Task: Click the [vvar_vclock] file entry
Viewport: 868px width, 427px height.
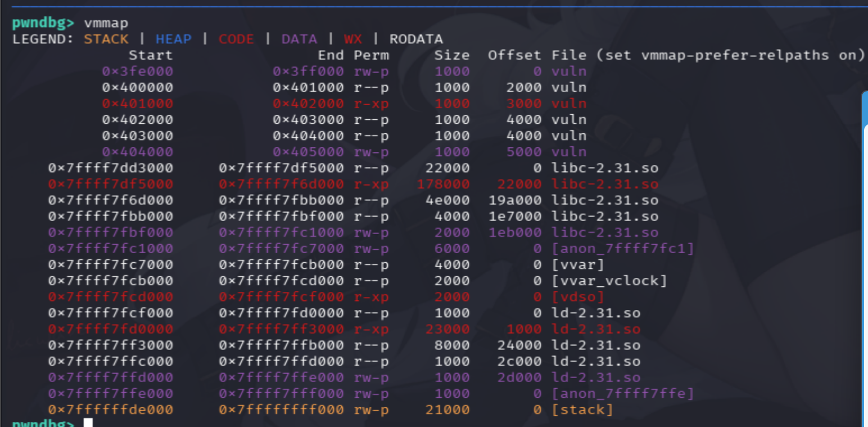Action: click(x=609, y=280)
